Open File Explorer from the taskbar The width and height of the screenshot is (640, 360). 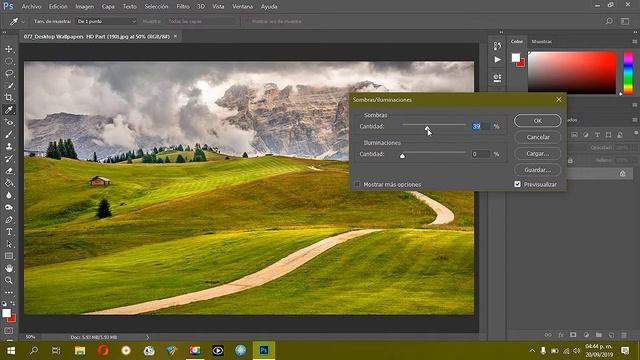[x=80, y=351]
